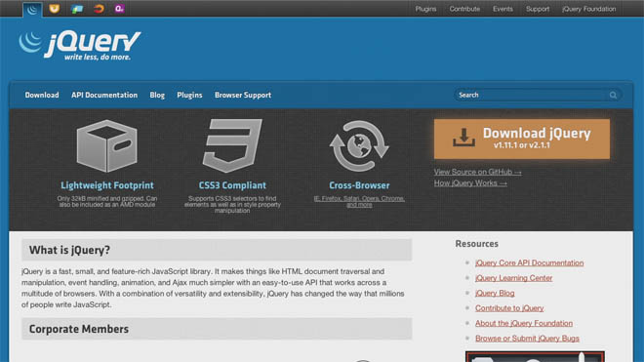Click the Lightweight Footprint heading
This screenshot has width=644, height=362.
click(107, 185)
